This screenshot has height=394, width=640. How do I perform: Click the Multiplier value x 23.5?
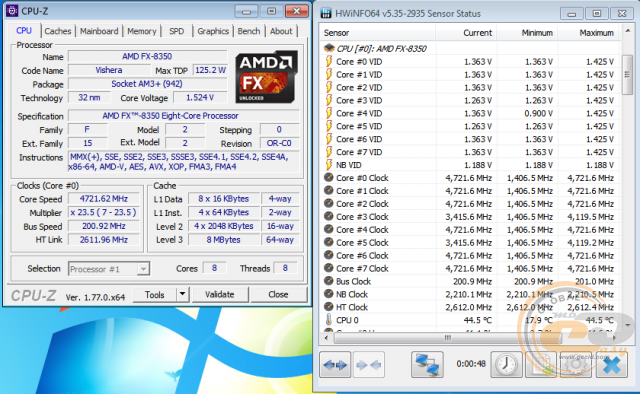104,213
